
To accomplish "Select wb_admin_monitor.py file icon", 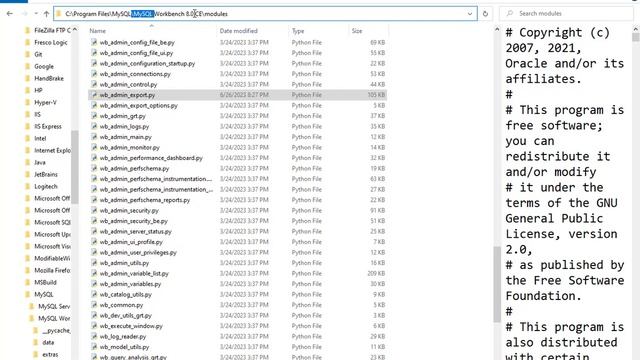I will click(94, 147).
